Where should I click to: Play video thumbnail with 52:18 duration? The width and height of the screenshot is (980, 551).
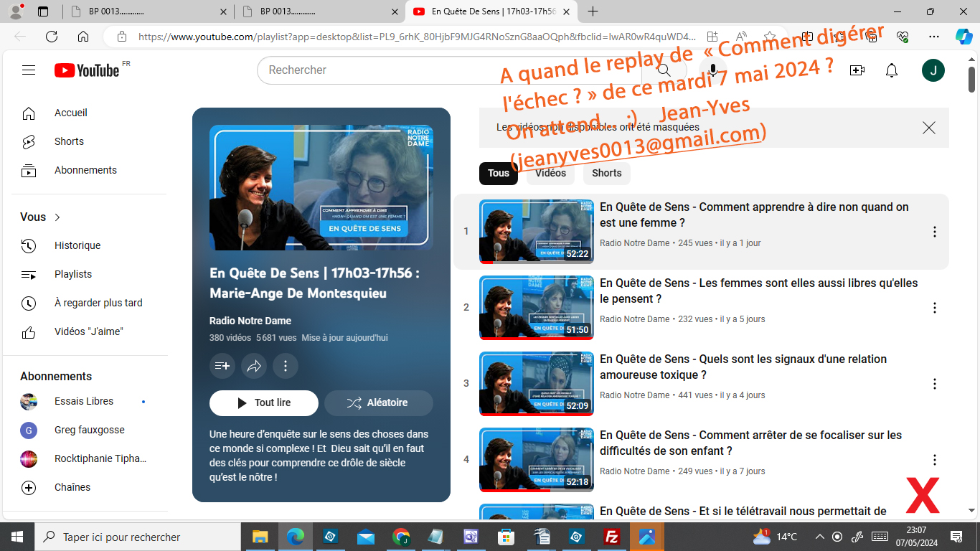(537, 460)
